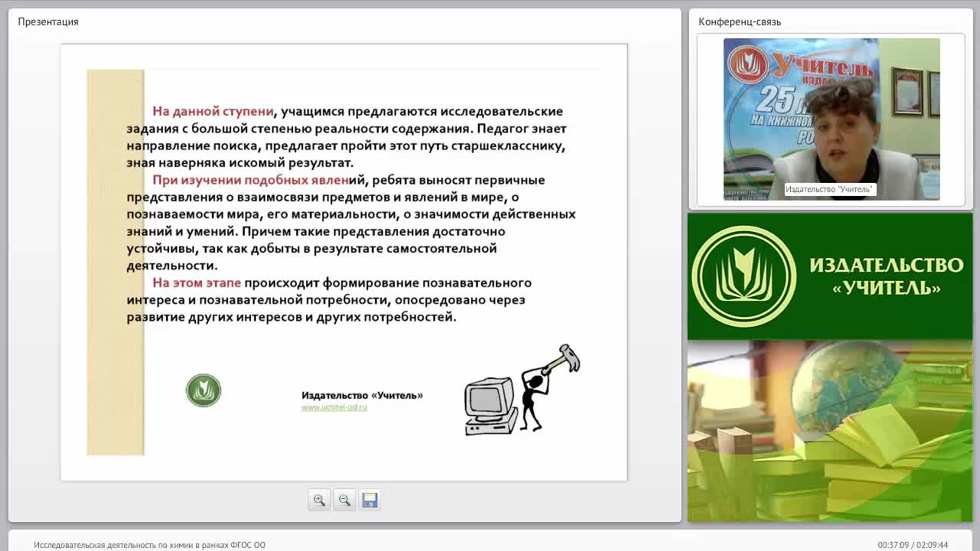Click the green Uchitel logo on the slide

point(204,390)
